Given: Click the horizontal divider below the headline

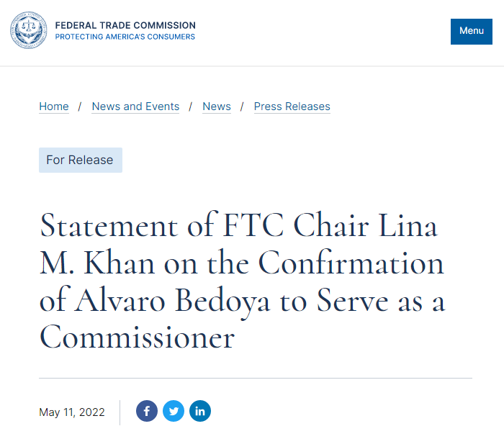Looking at the screenshot, I should click(256, 378).
